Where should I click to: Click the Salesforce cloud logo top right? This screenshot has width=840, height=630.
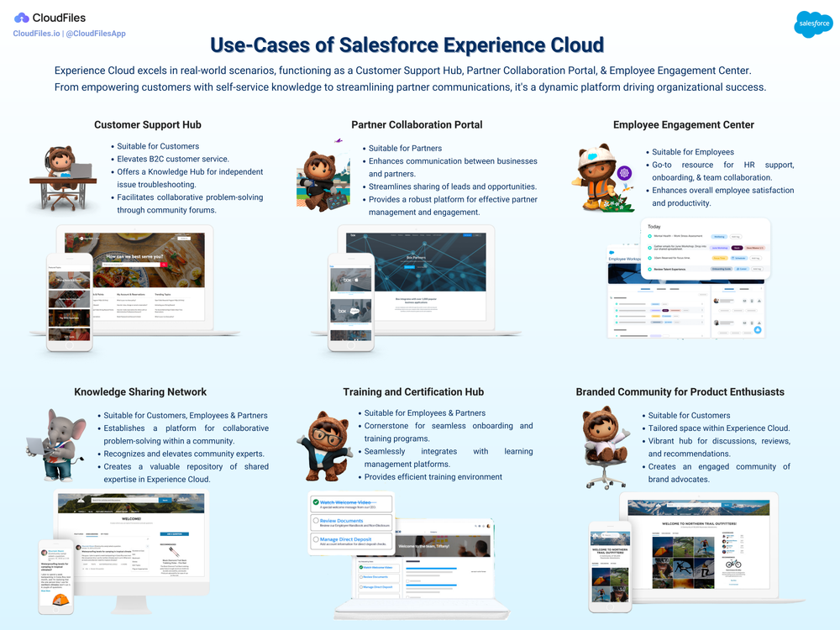point(812,24)
